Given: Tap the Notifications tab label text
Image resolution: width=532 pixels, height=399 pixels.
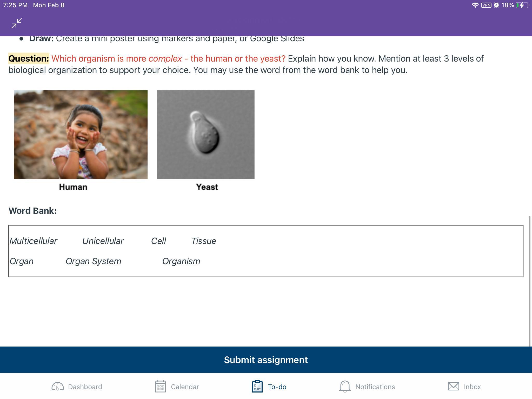Looking at the screenshot, I should [x=375, y=387].
